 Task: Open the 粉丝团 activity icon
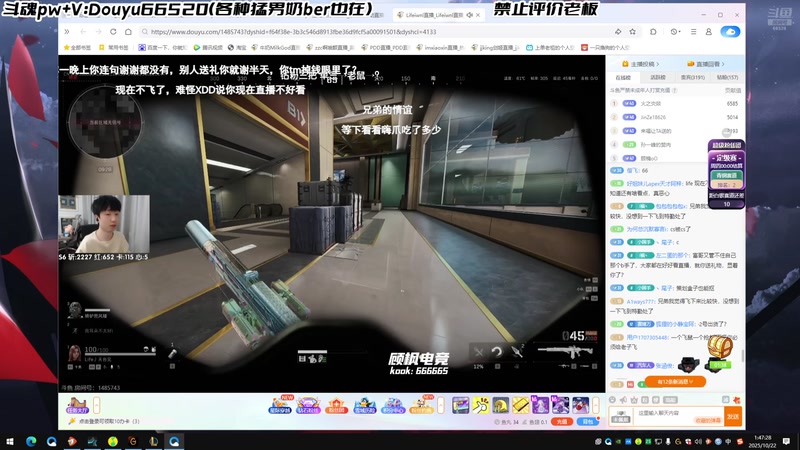pos(336,406)
